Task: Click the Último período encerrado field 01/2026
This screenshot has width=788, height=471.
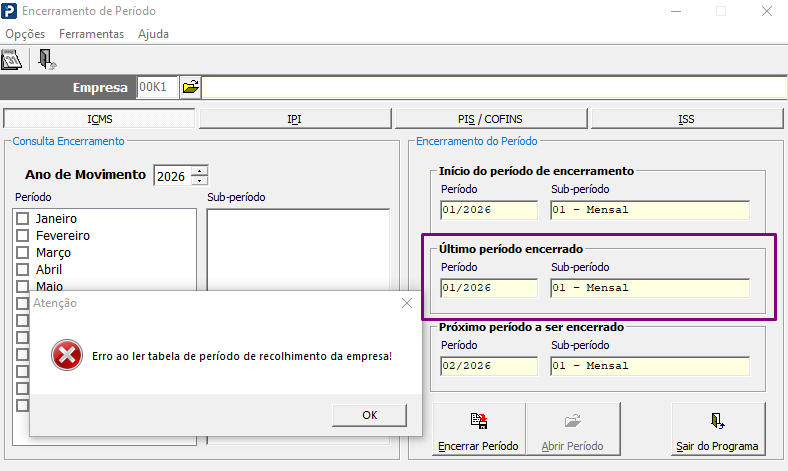Action: point(489,288)
